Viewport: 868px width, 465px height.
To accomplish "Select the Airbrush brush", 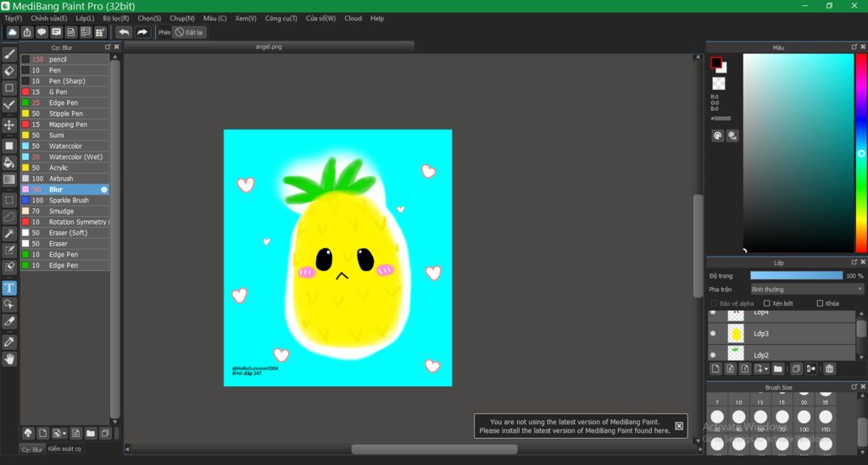I will [x=64, y=179].
